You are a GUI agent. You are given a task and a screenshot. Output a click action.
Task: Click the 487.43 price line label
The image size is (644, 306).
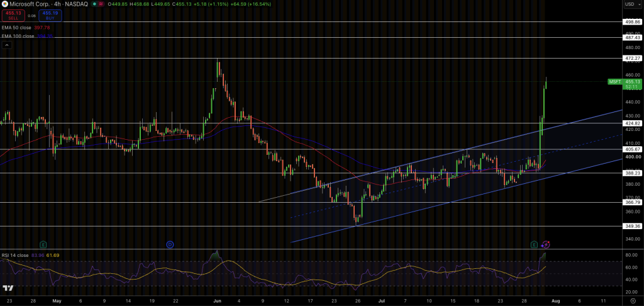[x=633, y=37]
